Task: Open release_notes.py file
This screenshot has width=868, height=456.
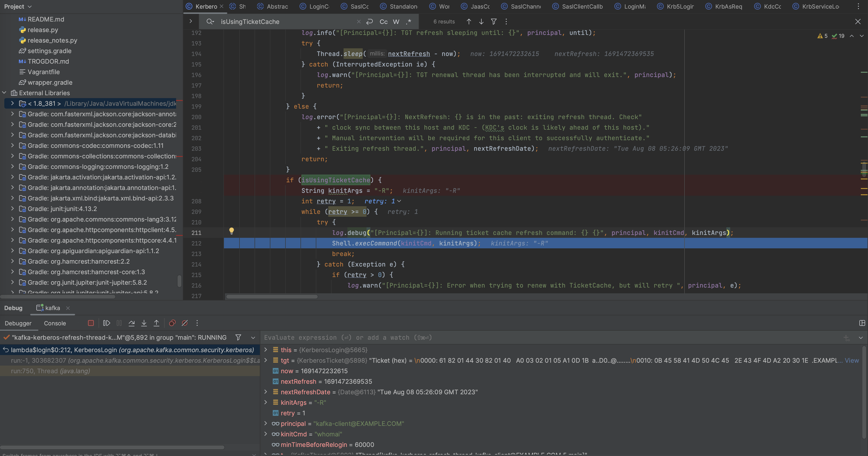Action: [x=52, y=40]
